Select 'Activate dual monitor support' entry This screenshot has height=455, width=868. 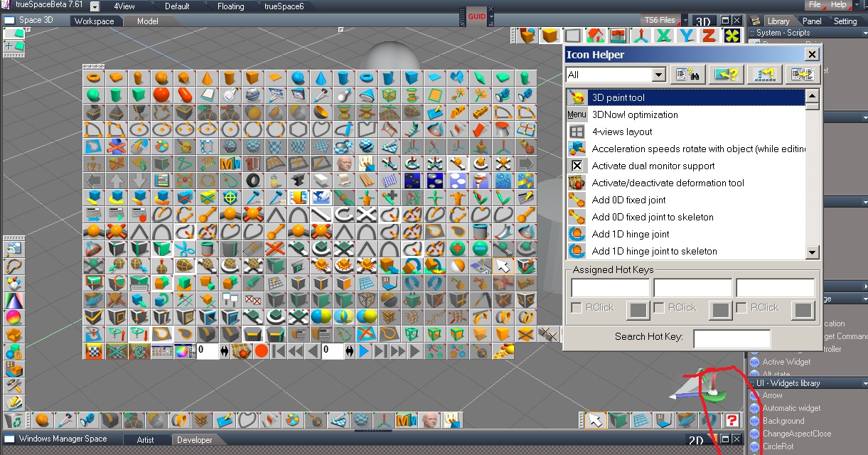click(x=653, y=166)
